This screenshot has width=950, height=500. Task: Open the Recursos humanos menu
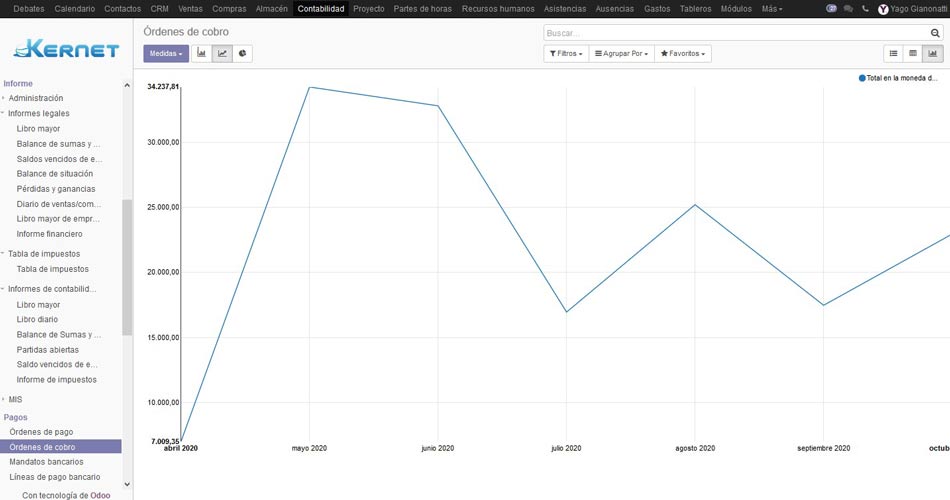tap(498, 9)
